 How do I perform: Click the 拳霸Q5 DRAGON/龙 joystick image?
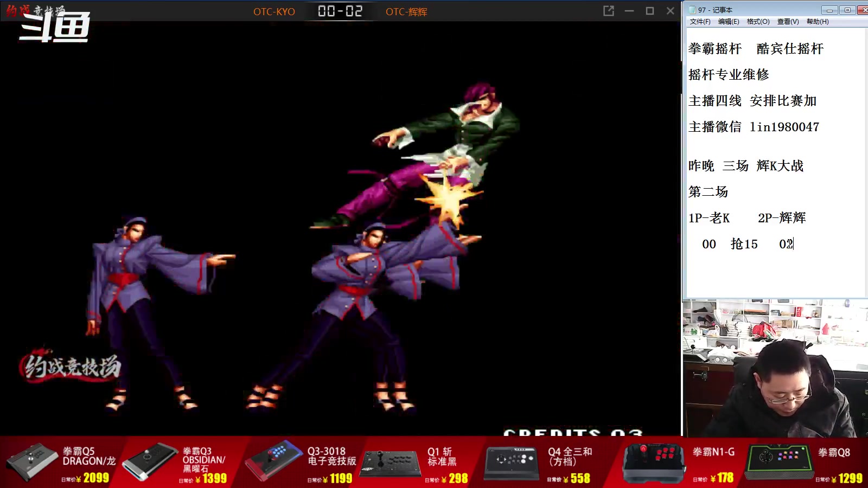31,461
